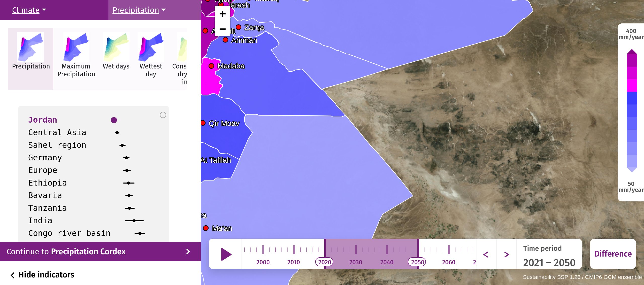Image resolution: width=644 pixels, height=285 pixels.
Task: Open the info icon in comparison panel
Action: [163, 115]
